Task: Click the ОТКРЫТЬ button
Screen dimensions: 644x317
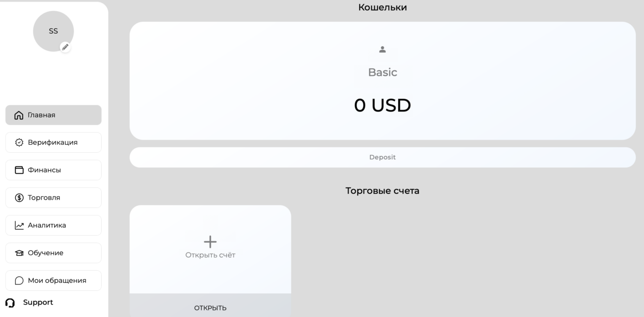Action: [210, 305]
